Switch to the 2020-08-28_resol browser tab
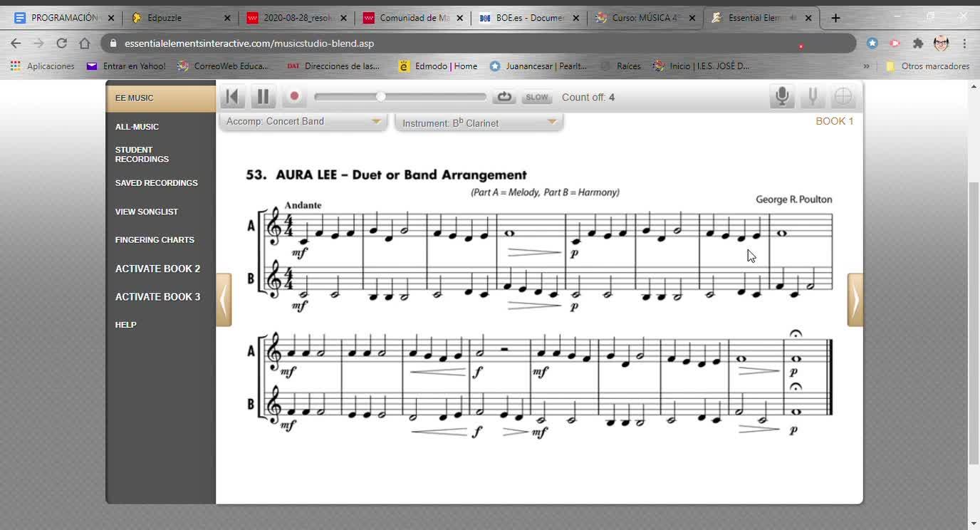The height and width of the screenshot is (530, 980). 297,18
